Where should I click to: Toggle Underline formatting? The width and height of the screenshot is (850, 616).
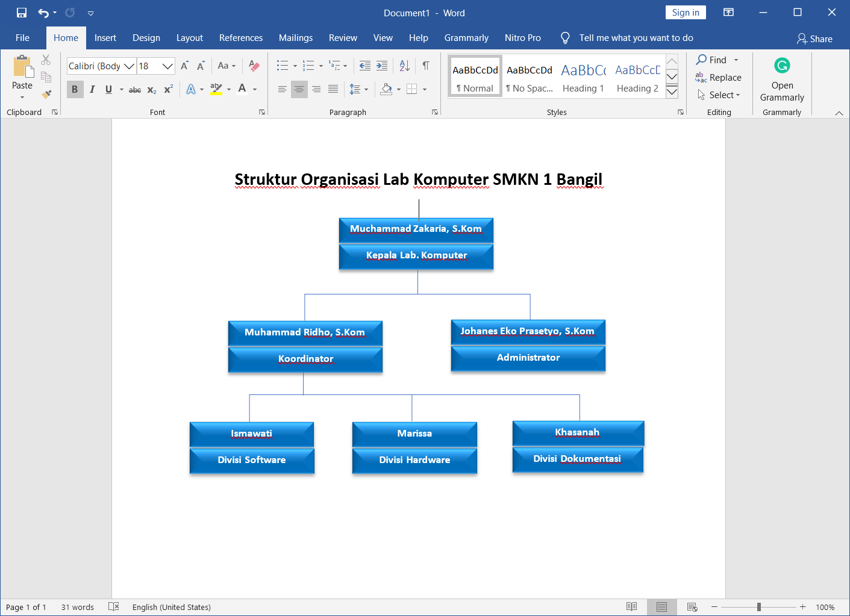[x=108, y=89]
